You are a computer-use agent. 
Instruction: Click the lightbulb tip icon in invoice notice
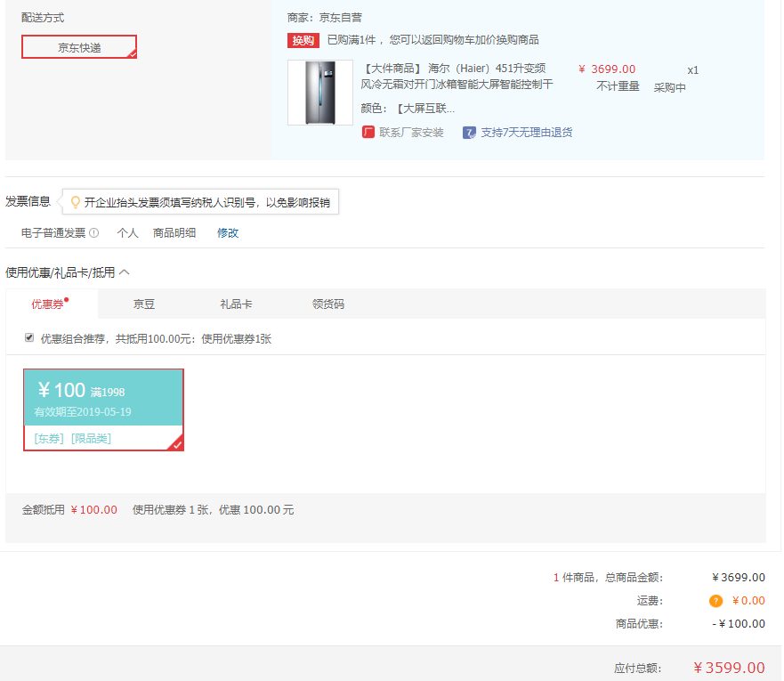pos(76,202)
